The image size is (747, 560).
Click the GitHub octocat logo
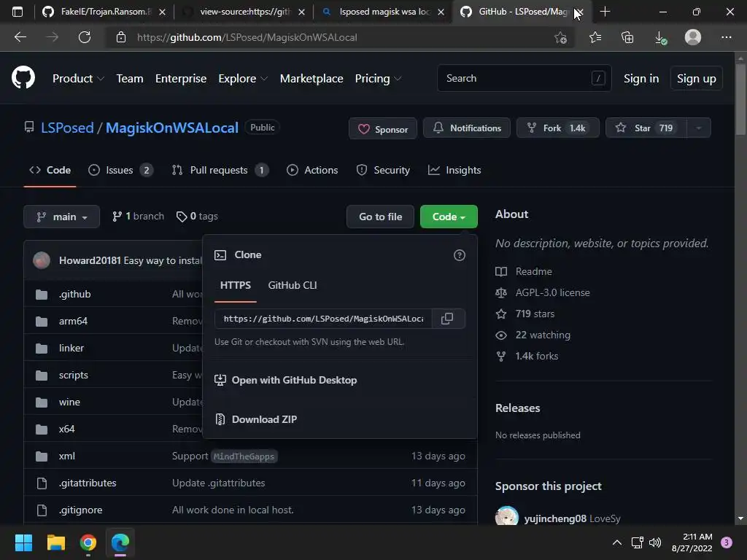coord(23,78)
